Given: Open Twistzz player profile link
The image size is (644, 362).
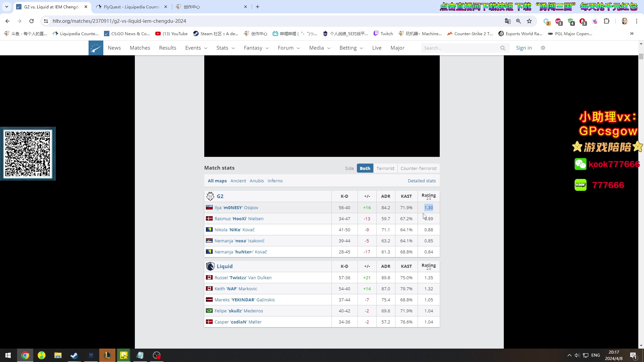Looking at the screenshot, I should coord(243,278).
